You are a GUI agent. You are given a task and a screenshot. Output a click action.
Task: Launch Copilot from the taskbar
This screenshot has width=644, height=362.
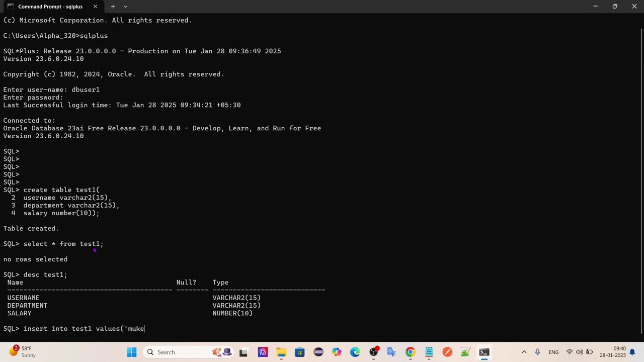coord(337,352)
